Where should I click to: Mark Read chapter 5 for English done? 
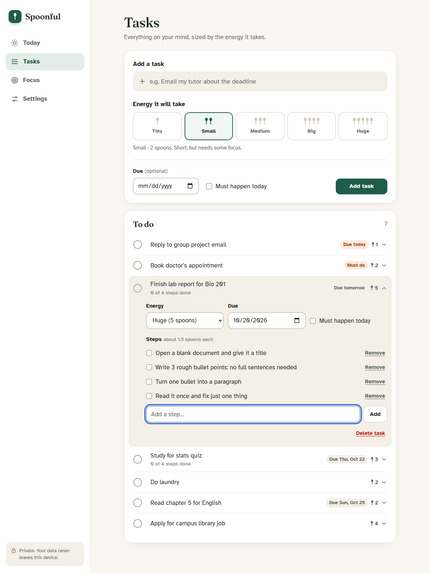(x=138, y=502)
